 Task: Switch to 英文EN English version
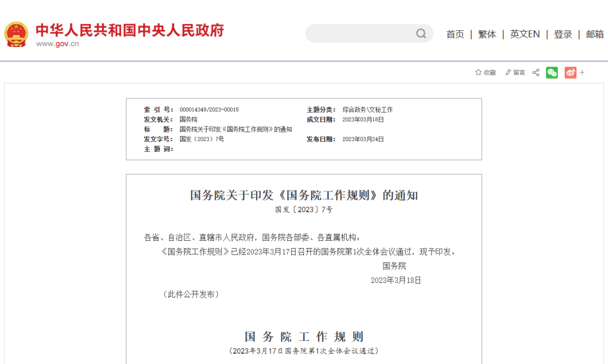pos(525,34)
